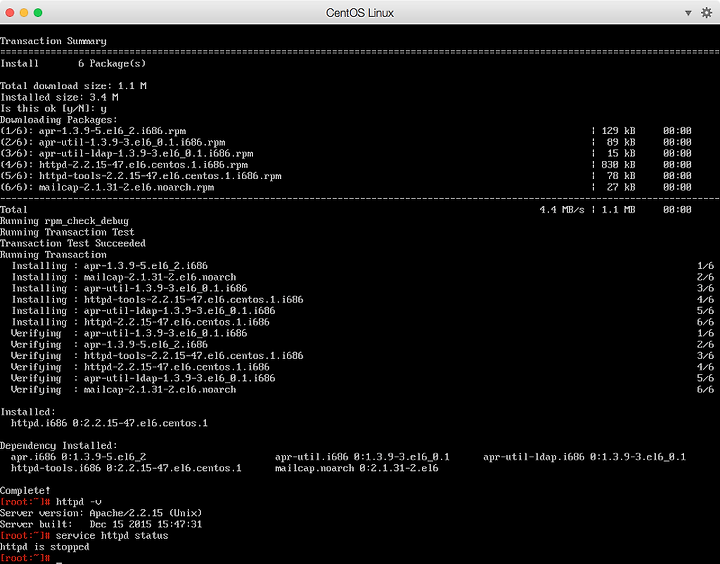Click 'Dependency Installed:' heading line
The height and width of the screenshot is (564, 720).
(x=59, y=446)
